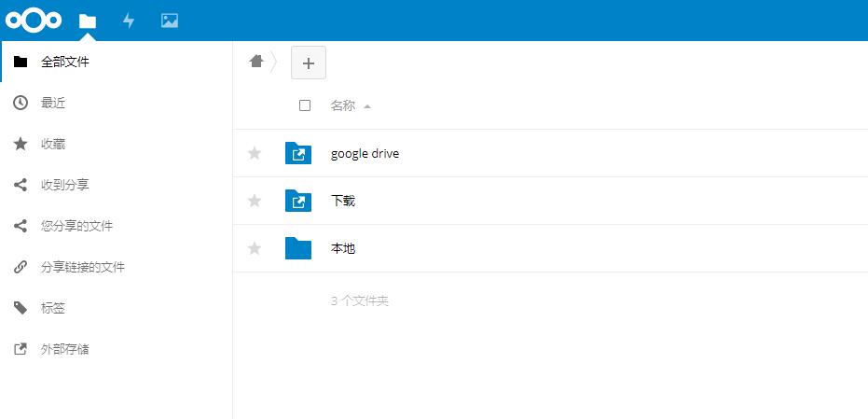Favorite the 本地 folder star
Viewport: 868px width, 419px height.
coord(255,248)
